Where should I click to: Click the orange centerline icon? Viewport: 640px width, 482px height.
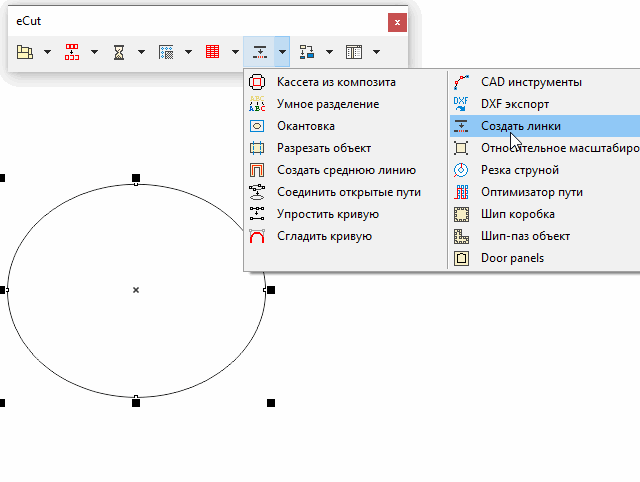[x=257, y=170]
